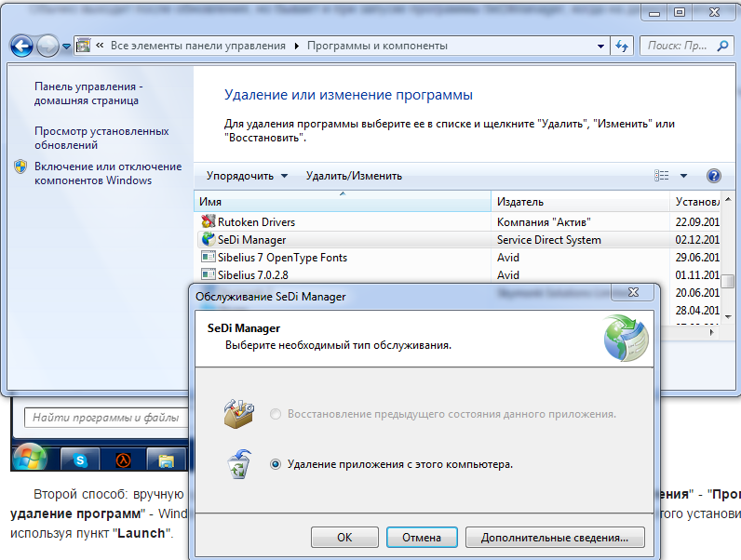This screenshot has height=560, width=741.
Task: Expand the double-chevron breadcrumb overflow
Action: point(100,46)
